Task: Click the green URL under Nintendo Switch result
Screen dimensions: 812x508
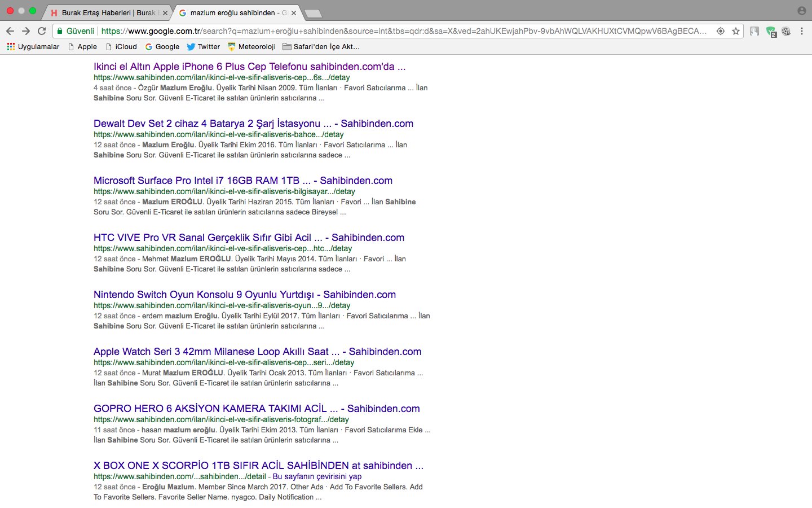Action: 222,305
